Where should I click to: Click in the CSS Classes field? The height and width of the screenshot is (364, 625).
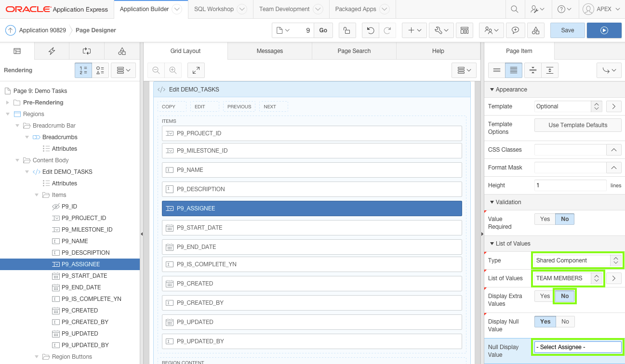(x=570, y=150)
